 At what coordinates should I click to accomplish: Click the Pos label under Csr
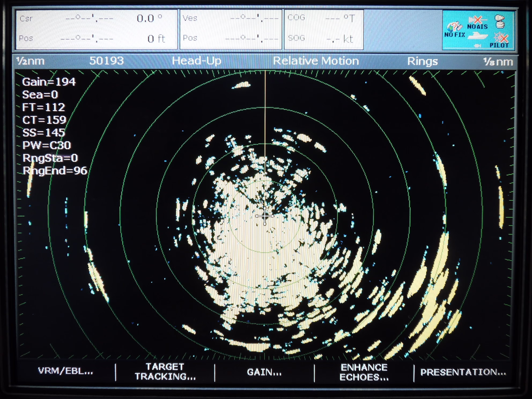[26, 38]
